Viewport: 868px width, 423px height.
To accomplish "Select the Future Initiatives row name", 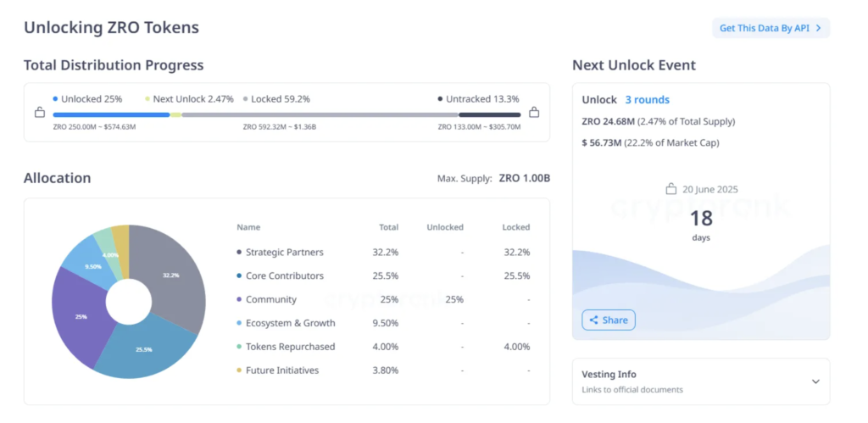I will click(x=282, y=370).
